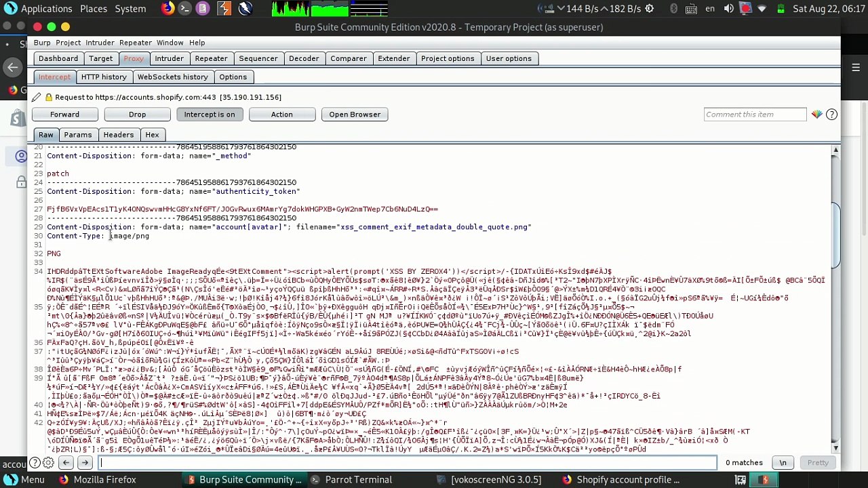Click the Forward request button

(64, 115)
